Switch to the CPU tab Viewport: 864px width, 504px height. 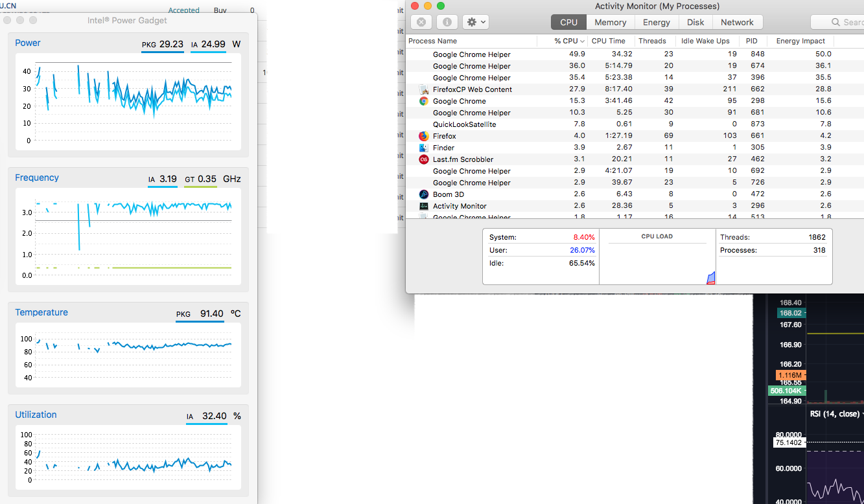568,22
